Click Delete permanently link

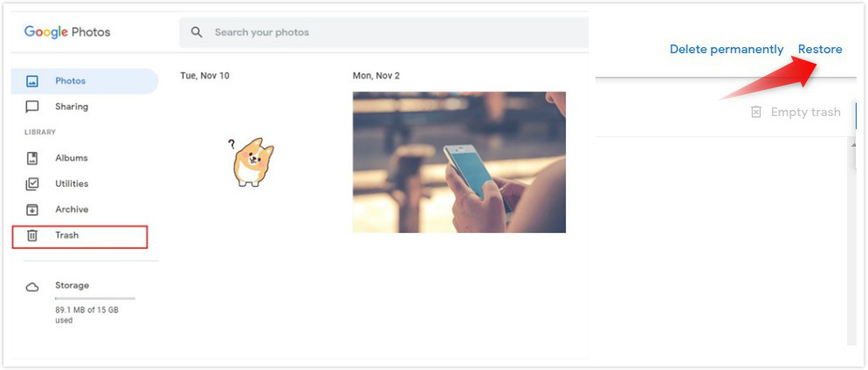pos(727,49)
